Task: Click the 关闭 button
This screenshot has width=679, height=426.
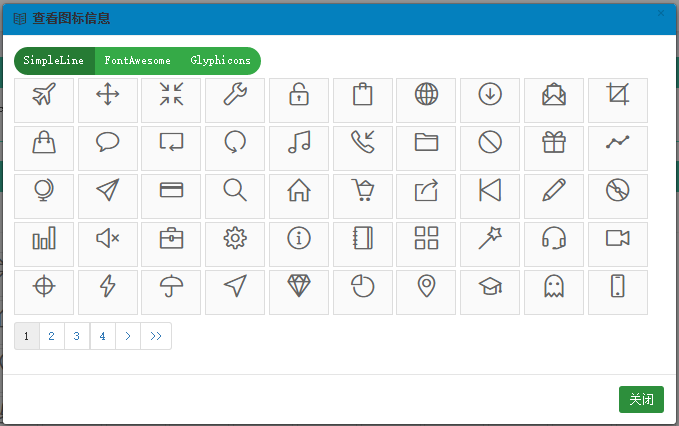Action: click(x=641, y=400)
